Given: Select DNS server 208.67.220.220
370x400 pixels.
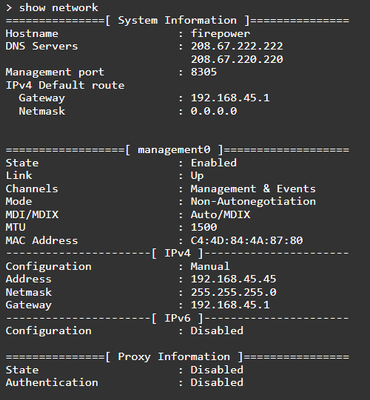Looking at the screenshot, I should (237, 59).
